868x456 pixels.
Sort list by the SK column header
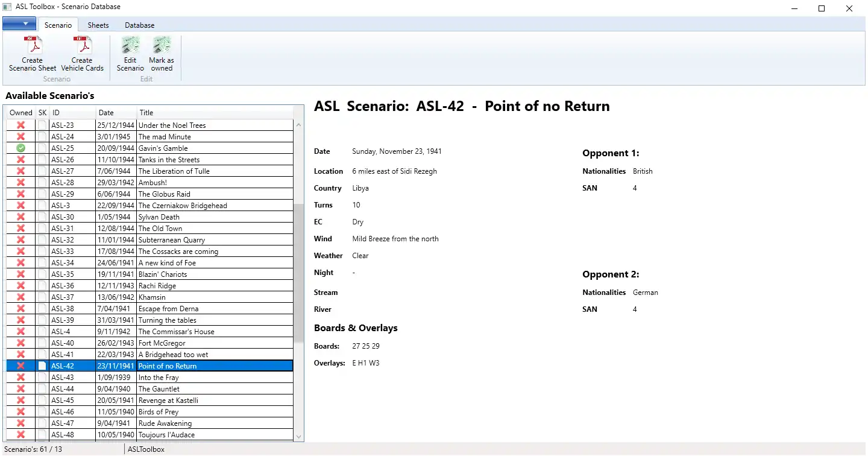pyautogui.click(x=42, y=113)
